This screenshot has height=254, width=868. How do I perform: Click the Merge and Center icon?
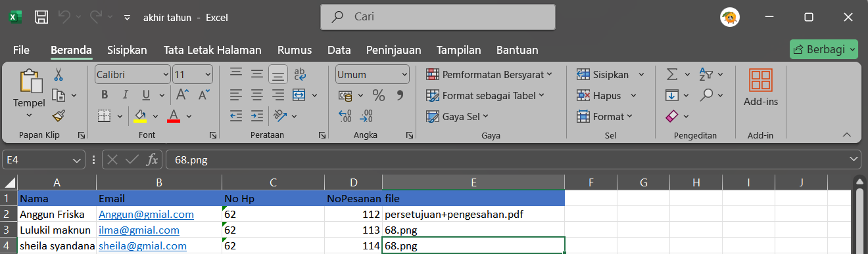click(299, 95)
